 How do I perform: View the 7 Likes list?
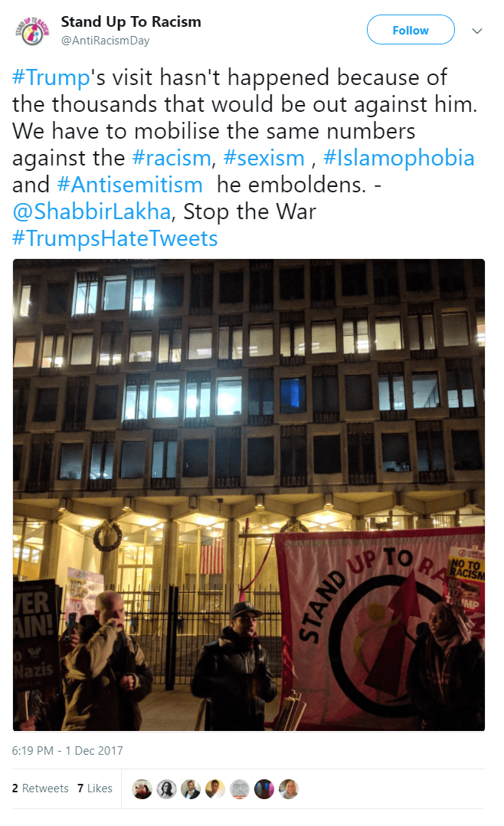(95, 788)
